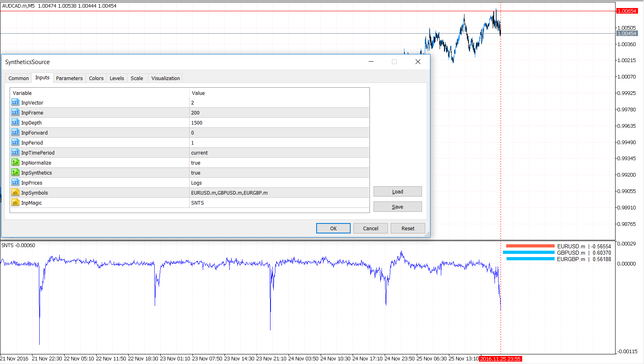Switch to the Colors tab
Screen dimensions: 644x364
[x=96, y=78]
